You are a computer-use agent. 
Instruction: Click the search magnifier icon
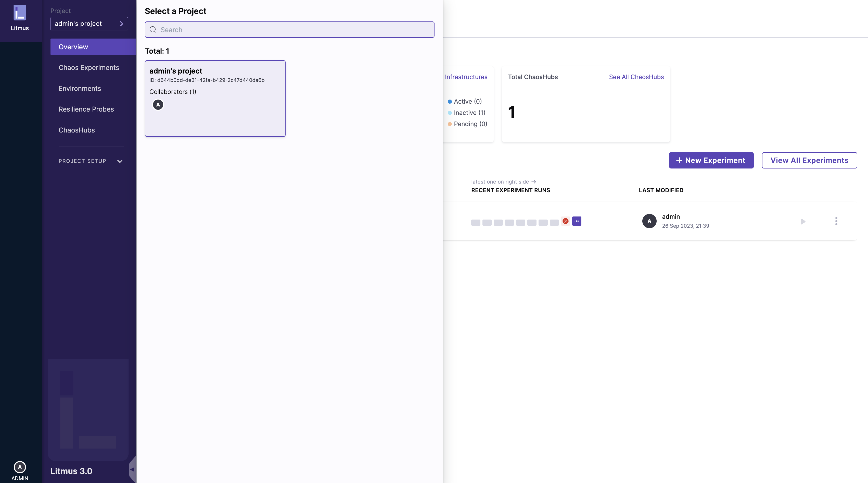pos(153,30)
